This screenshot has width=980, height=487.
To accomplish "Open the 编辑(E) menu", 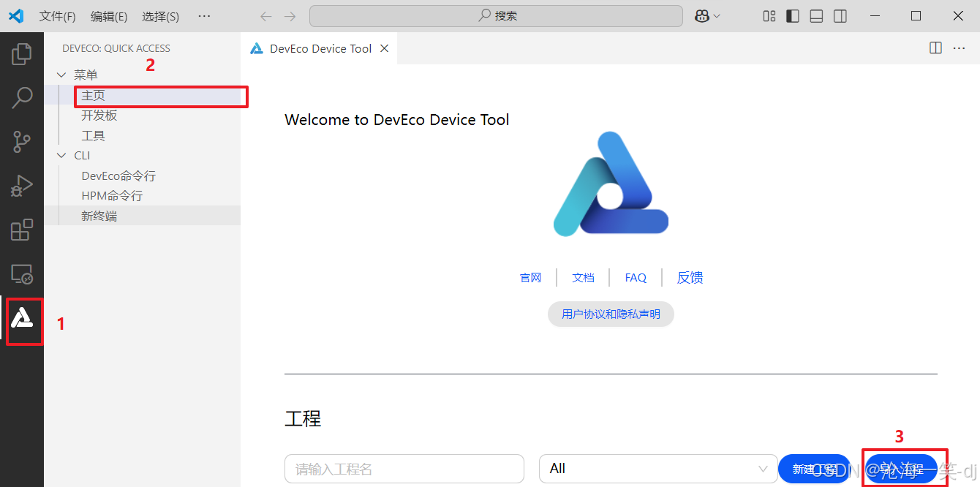I will pyautogui.click(x=109, y=16).
